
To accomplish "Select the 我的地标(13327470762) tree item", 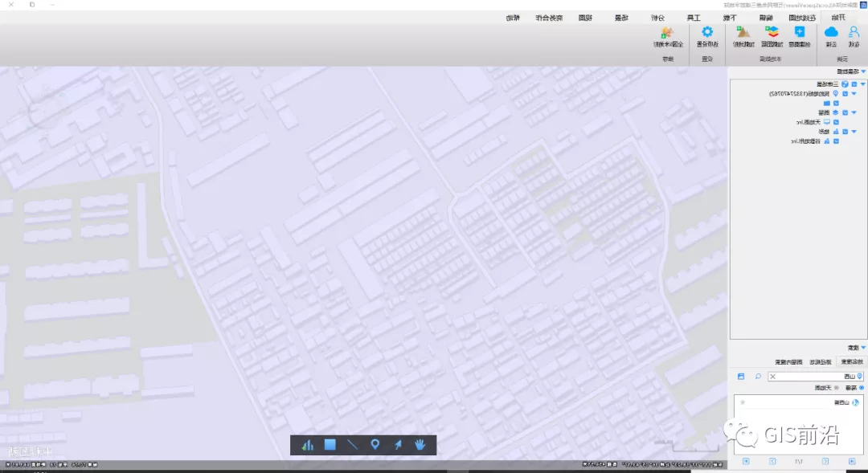I will coord(800,93).
